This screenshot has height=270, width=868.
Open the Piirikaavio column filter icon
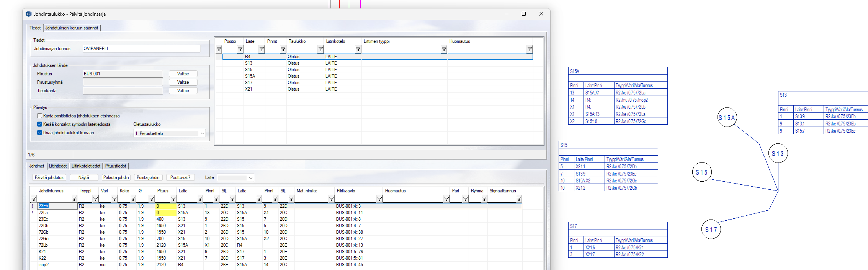379,199
